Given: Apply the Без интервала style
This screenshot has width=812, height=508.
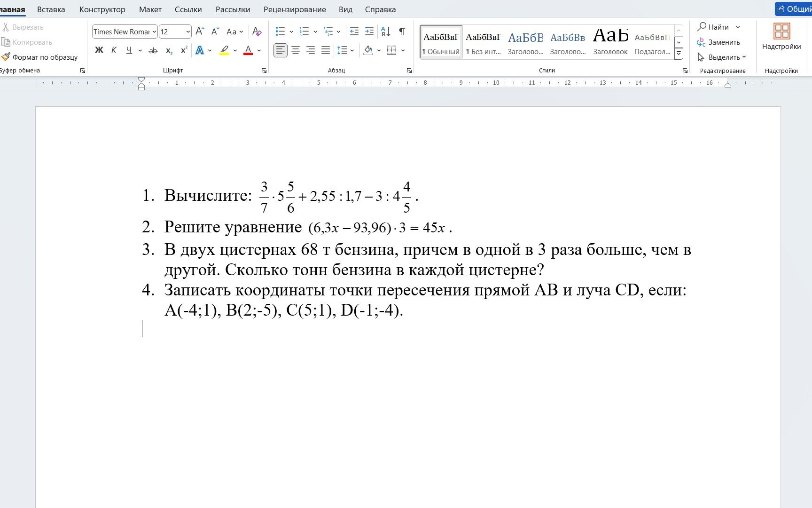Looking at the screenshot, I should tap(483, 42).
